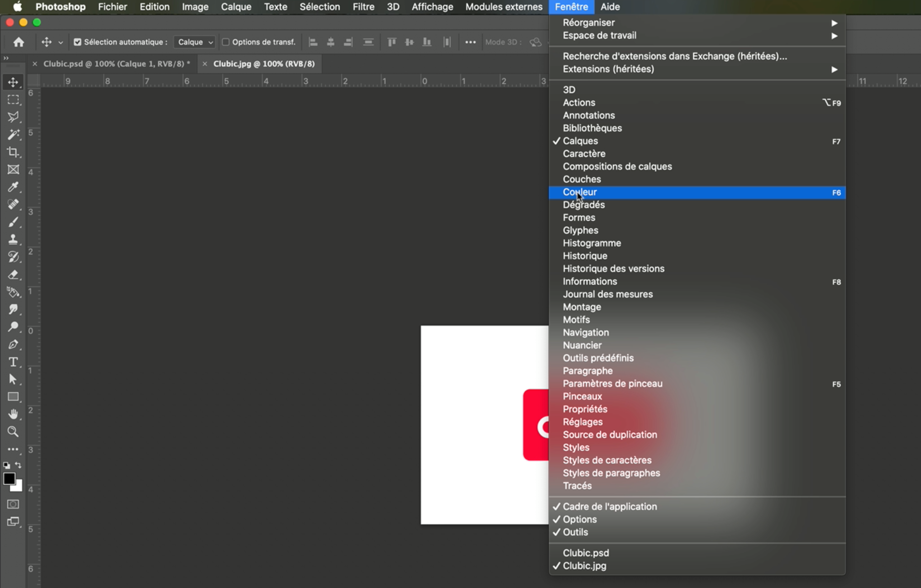This screenshot has width=921, height=588.
Task: Select the Zoom tool in toolbar
Action: (x=13, y=432)
